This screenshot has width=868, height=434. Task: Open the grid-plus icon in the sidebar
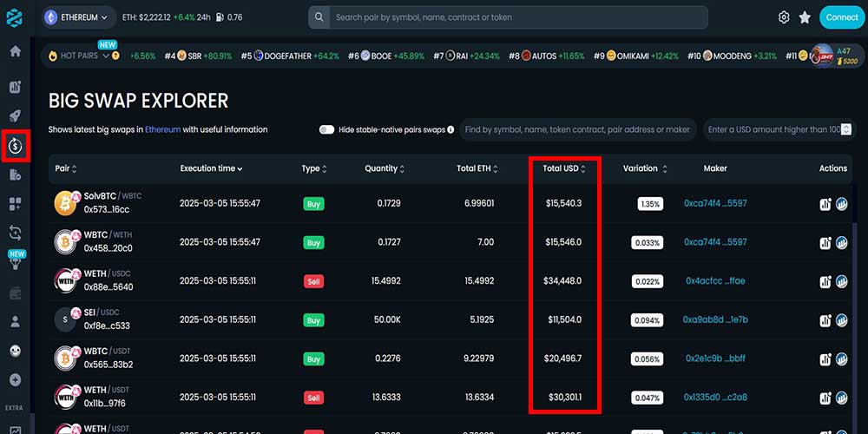(x=16, y=204)
